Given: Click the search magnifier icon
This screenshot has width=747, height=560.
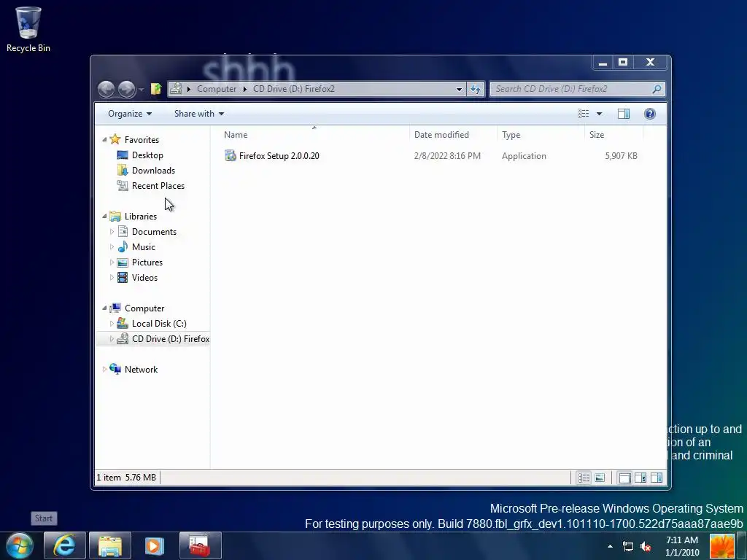Looking at the screenshot, I should 657,89.
